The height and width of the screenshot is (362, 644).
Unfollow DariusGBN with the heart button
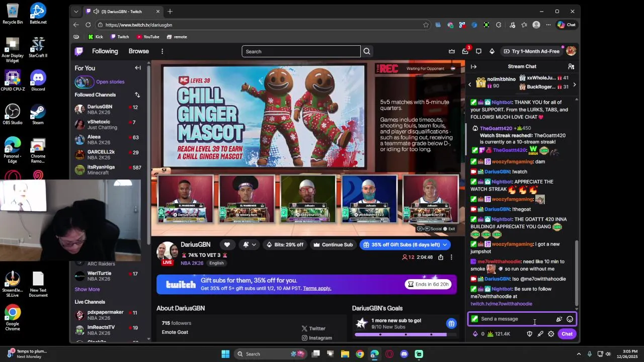(x=227, y=244)
